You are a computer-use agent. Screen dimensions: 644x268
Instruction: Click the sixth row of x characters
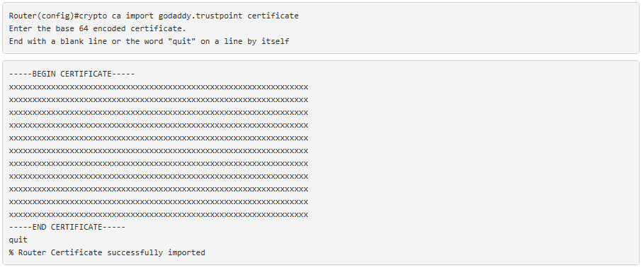159,151
